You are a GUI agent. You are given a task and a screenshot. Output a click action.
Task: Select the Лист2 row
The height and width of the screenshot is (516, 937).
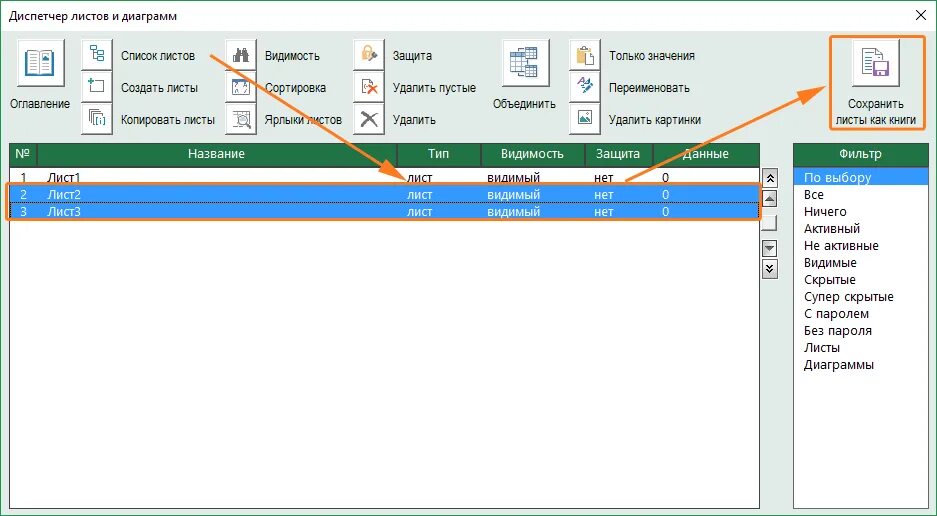point(384,194)
